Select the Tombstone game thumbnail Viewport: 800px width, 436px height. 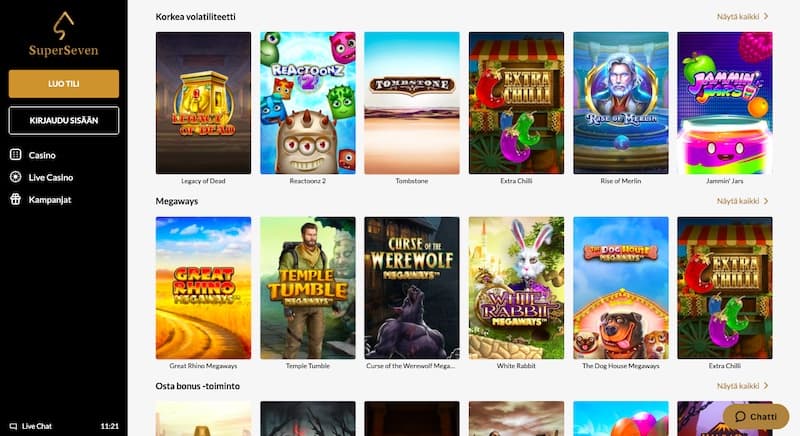[x=412, y=103]
